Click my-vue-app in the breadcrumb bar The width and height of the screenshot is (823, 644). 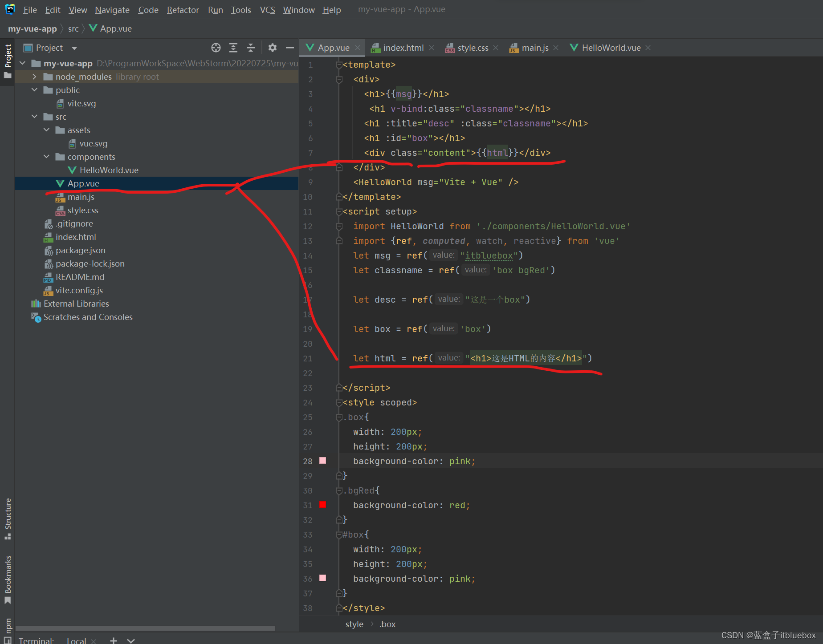click(33, 29)
